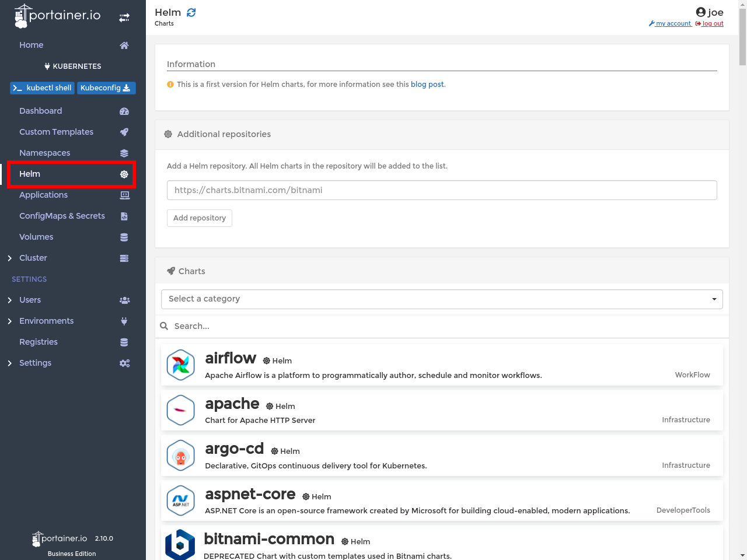This screenshot has width=747, height=560.
Task: Open the Select a category dropdown
Action: (x=442, y=299)
